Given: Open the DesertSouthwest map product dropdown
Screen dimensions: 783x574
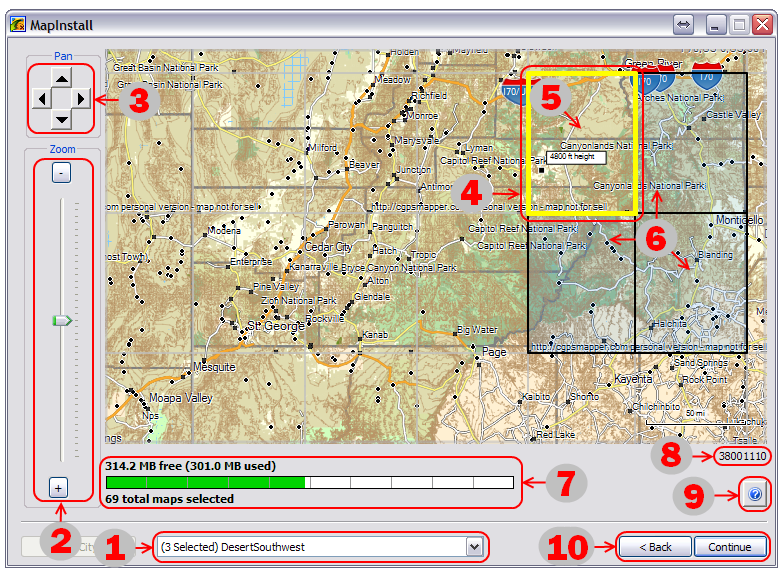Looking at the screenshot, I should click(310, 547).
